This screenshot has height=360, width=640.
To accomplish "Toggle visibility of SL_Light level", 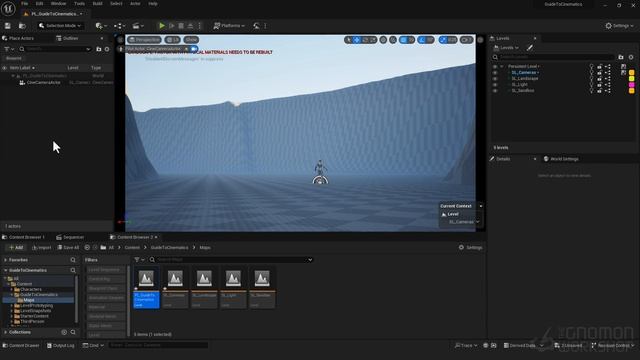I will click(495, 85).
